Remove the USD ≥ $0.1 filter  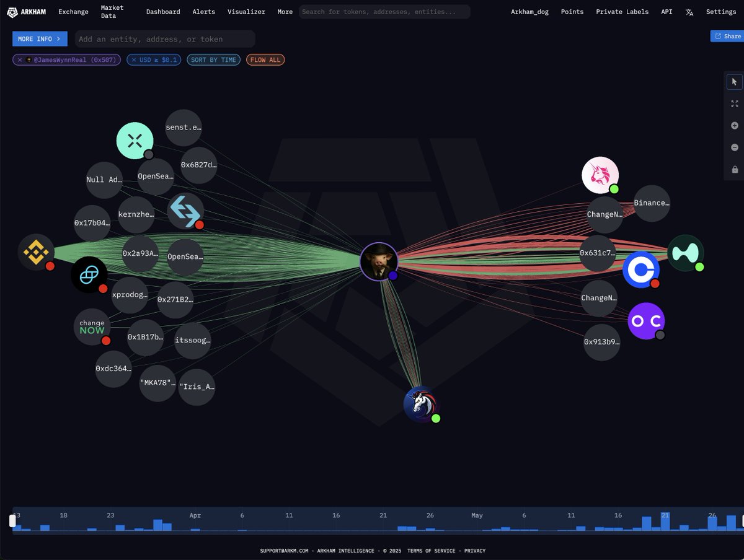133,60
